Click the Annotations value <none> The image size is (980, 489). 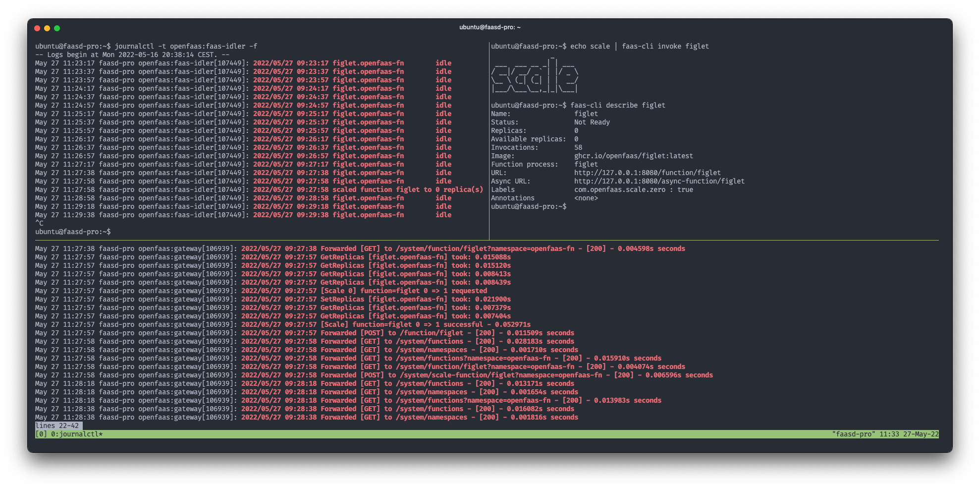586,198
